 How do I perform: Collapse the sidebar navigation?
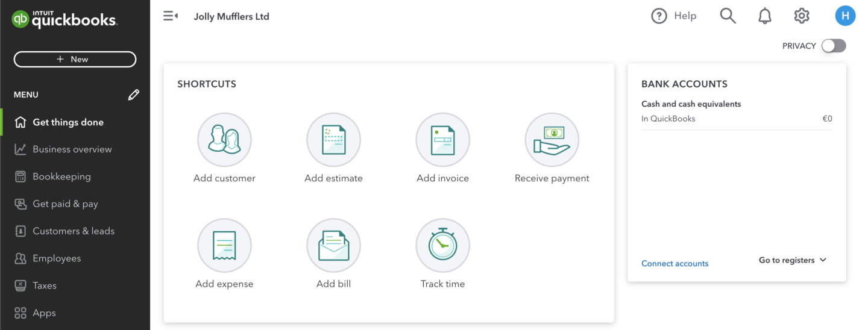point(171,16)
